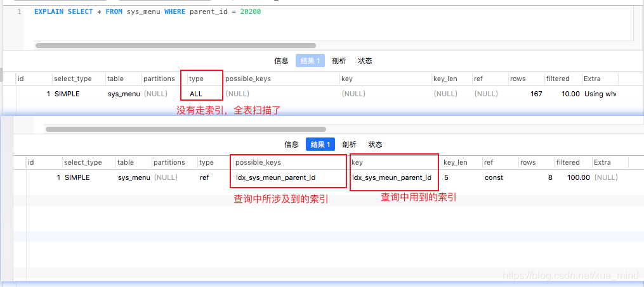This screenshot has width=644, height=287.
Task: Select idx_sys_meun_parent_id under possible_keys
Action: pos(275,177)
